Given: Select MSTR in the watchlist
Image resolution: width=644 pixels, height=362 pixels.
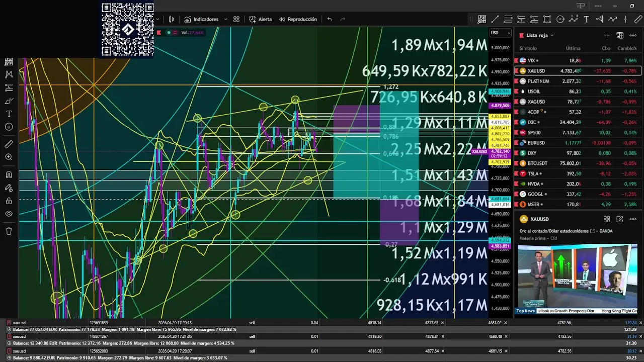Looking at the screenshot, I should point(578,205).
